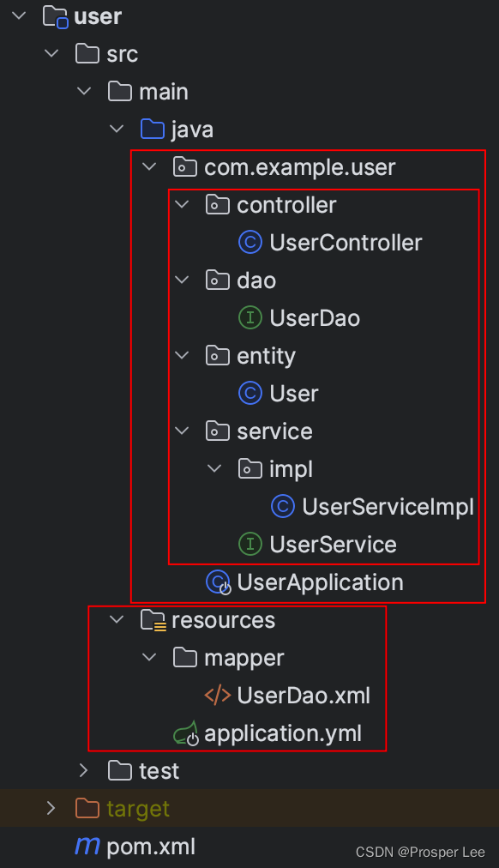Select the UserDao.xml file name
Screen dimensions: 499x868
tap(304, 696)
